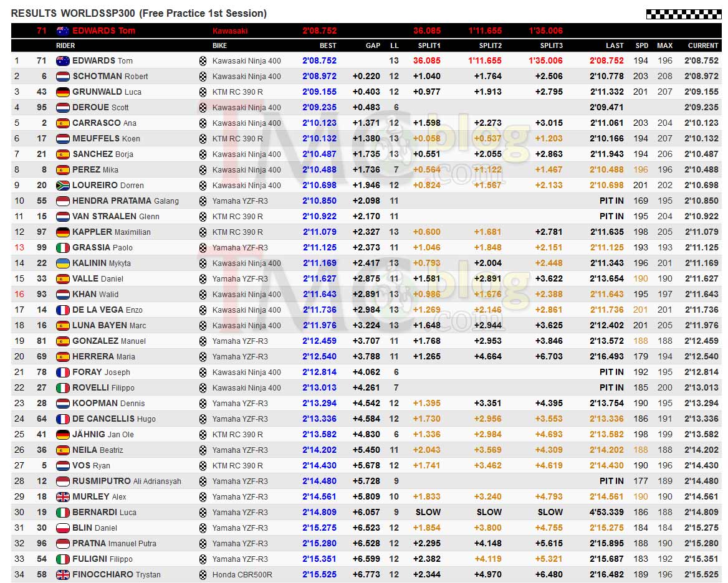Click best time 2'08.972 for SCHOTMAN
Viewport: 728px width, 583px height.
[x=319, y=77]
